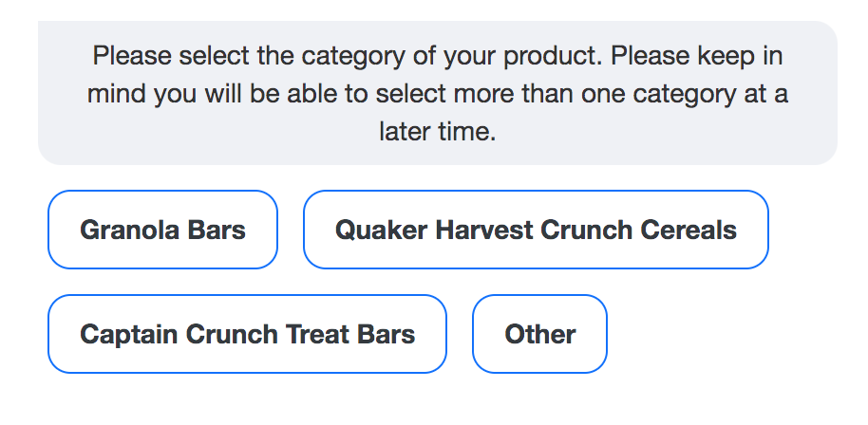Mark product as Granola Bars
868x425 pixels.
tap(162, 230)
